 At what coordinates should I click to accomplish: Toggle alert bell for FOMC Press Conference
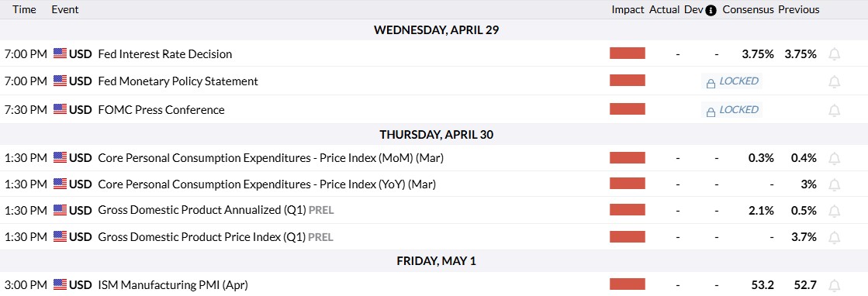[x=834, y=110]
